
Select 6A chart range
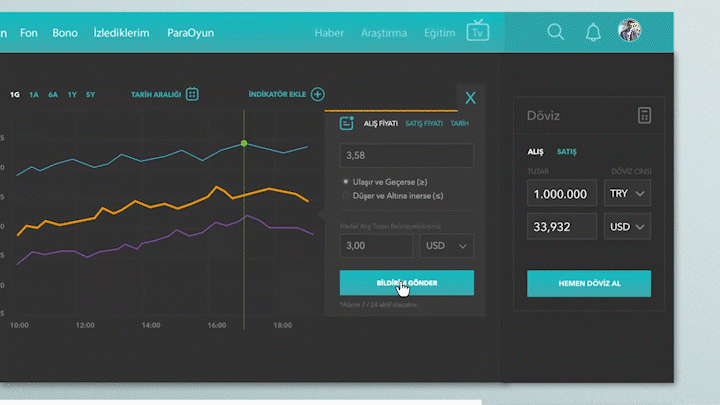[53, 95]
